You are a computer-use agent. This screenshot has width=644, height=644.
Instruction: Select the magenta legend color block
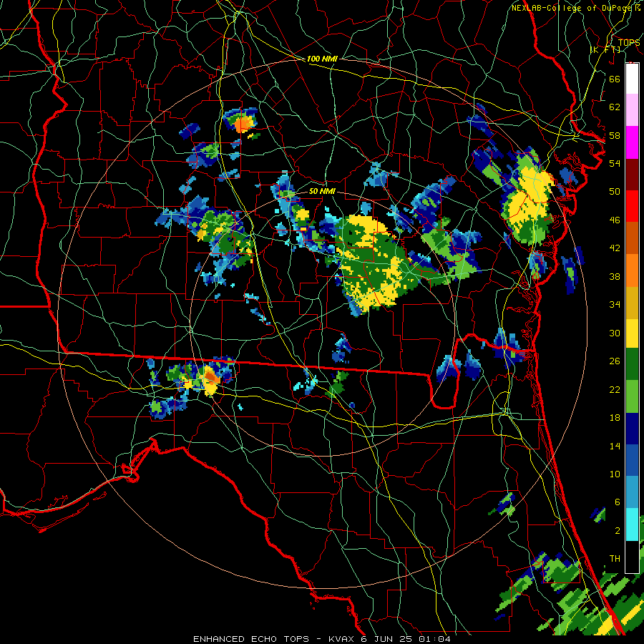point(632,142)
